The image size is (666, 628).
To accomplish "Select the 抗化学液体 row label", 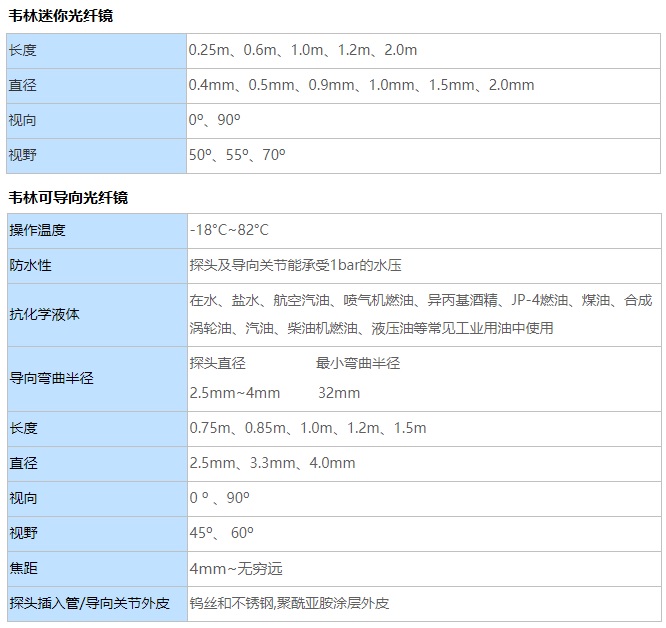I will (x=44, y=314).
